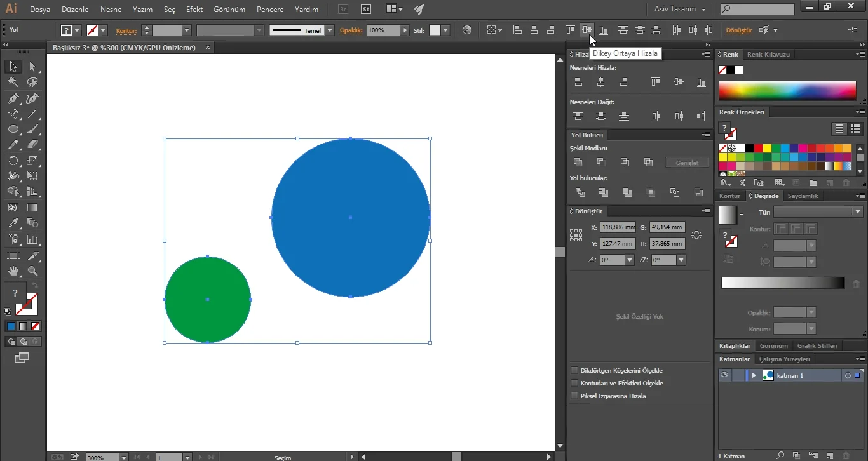Open the Pencere menu
Image resolution: width=868 pixels, height=461 pixels.
click(x=270, y=10)
